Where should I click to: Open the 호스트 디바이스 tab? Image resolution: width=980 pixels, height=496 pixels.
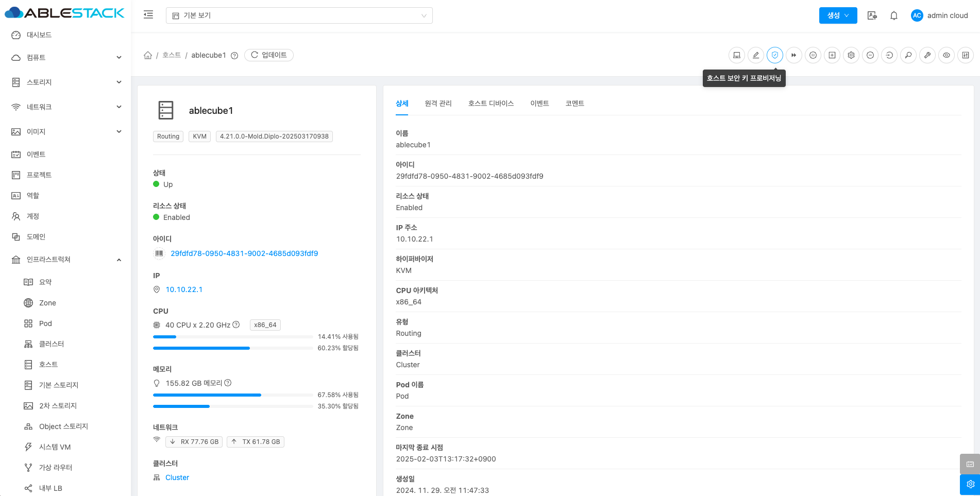point(491,104)
